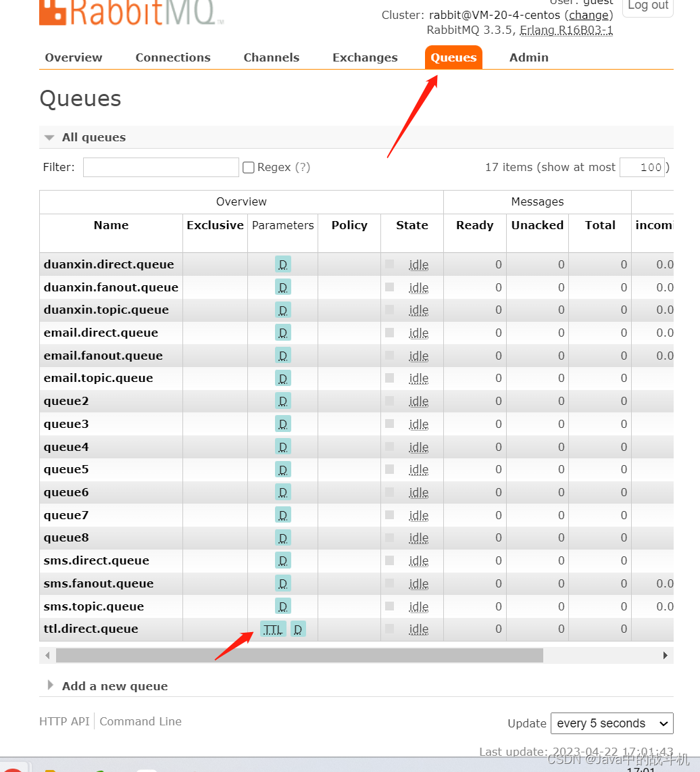Viewport: 700px width, 772px height.
Task: Click the D badge for email.fanout.queue
Action: coord(283,356)
